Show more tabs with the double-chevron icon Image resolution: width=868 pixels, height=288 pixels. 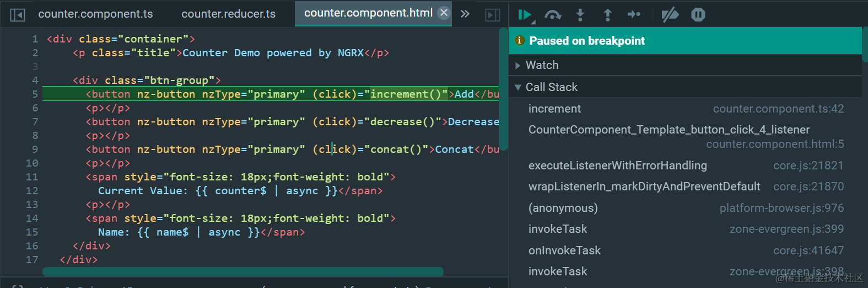point(465,14)
